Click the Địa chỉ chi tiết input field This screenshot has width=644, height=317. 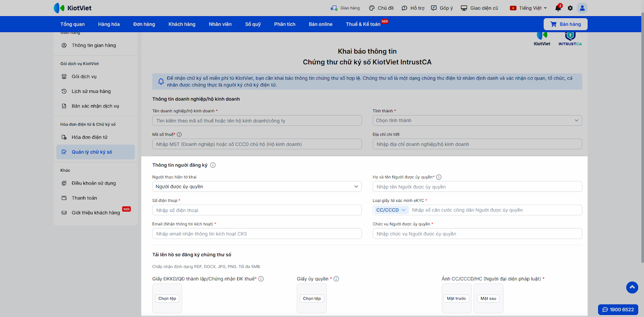coord(477,144)
